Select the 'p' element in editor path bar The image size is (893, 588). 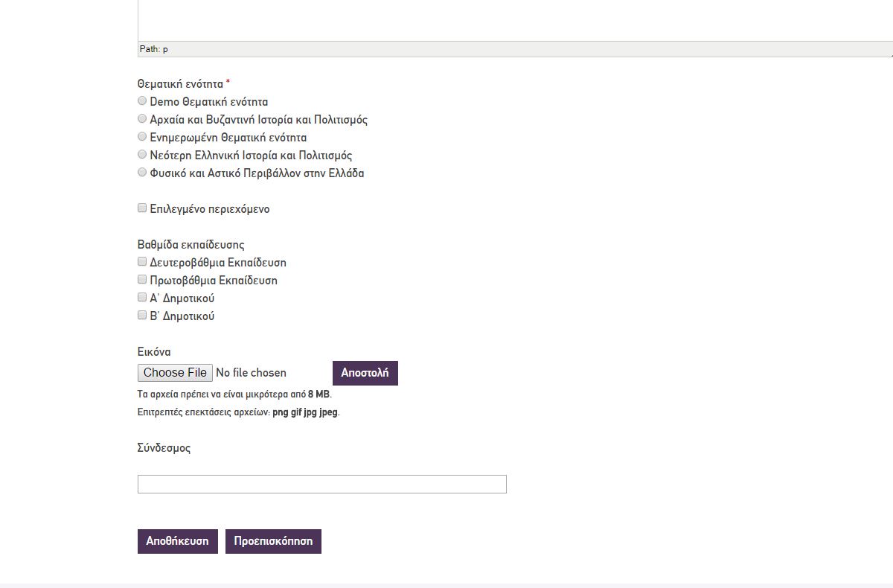pyautogui.click(x=165, y=49)
